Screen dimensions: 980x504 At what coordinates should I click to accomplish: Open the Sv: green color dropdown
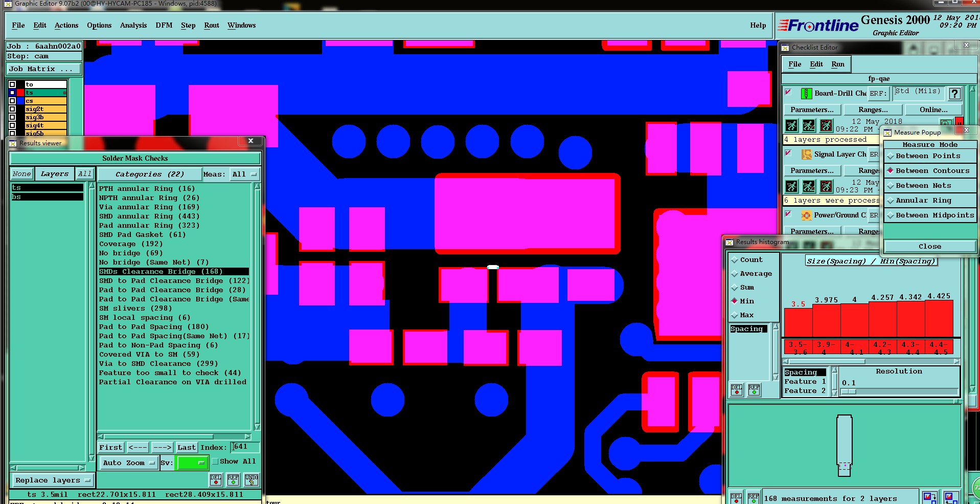click(192, 463)
